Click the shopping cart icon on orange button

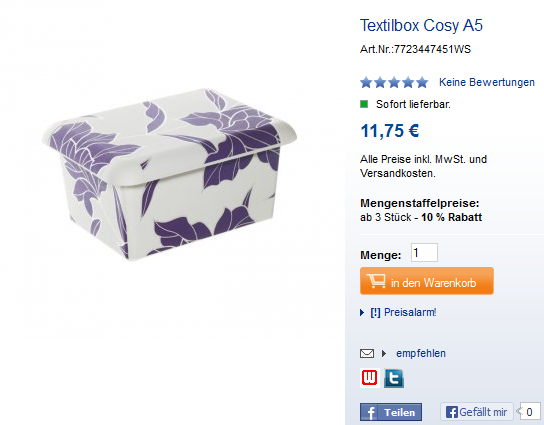pos(376,281)
